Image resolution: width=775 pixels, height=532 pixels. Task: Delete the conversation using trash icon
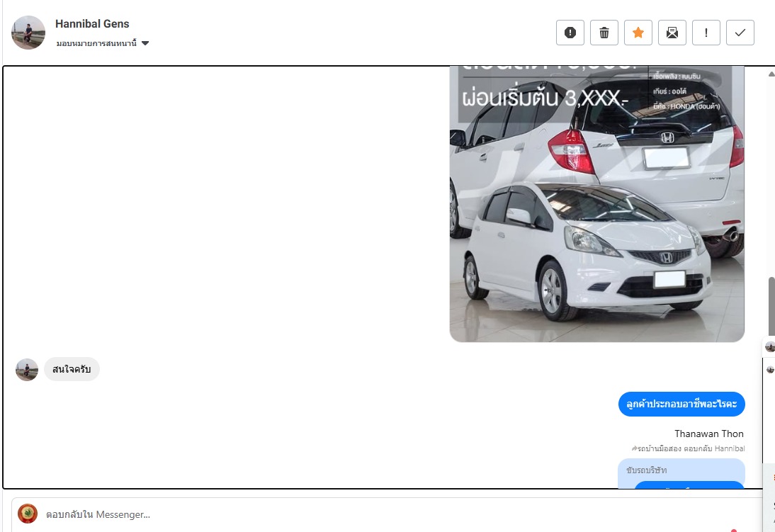[604, 33]
